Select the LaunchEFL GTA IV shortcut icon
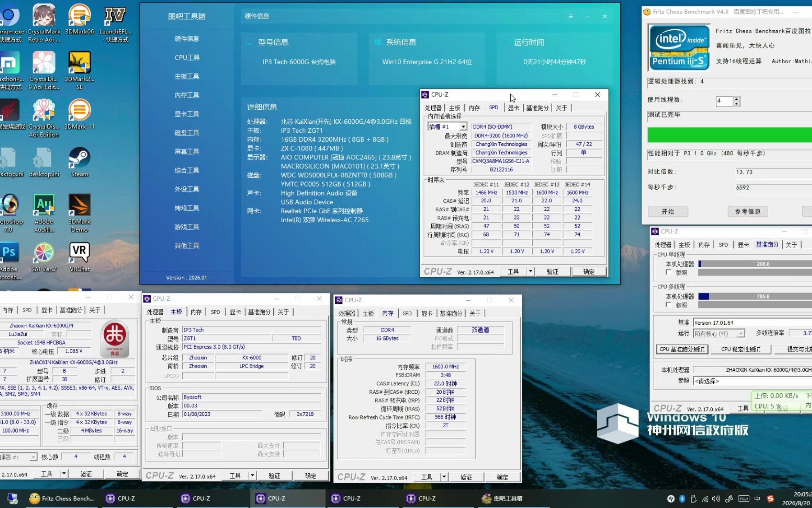 pyautogui.click(x=115, y=23)
